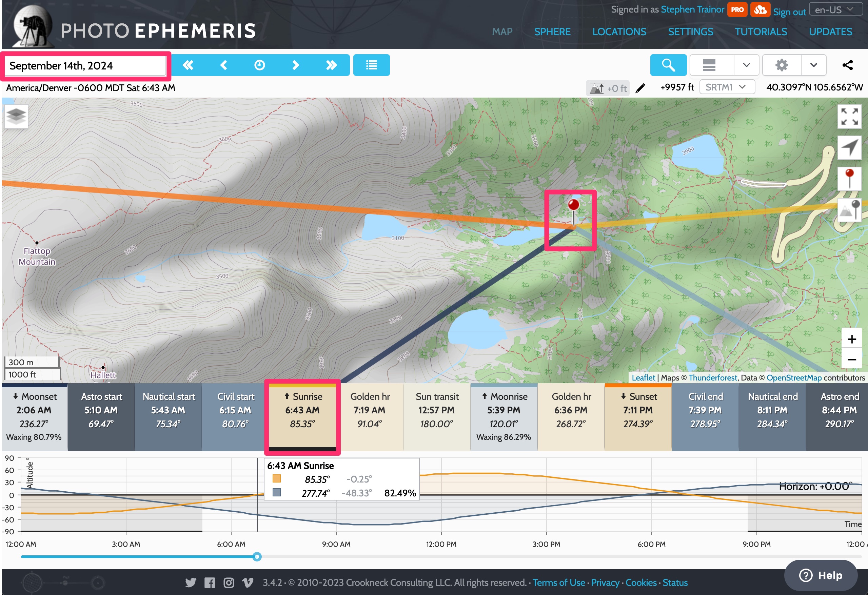The height and width of the screenshot is (595, 868).
Task: Expand the layout options dropdown arrow
Action: [746, 65]
